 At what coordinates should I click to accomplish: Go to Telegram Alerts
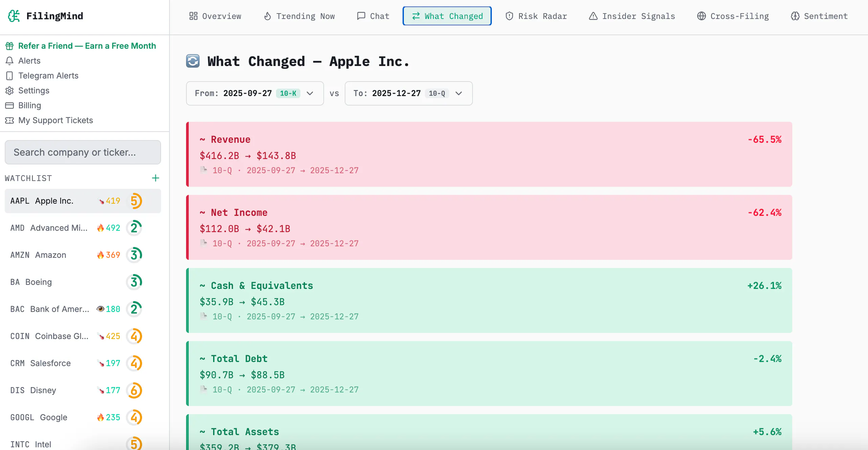pyautogui.click(x=42, y=76)
